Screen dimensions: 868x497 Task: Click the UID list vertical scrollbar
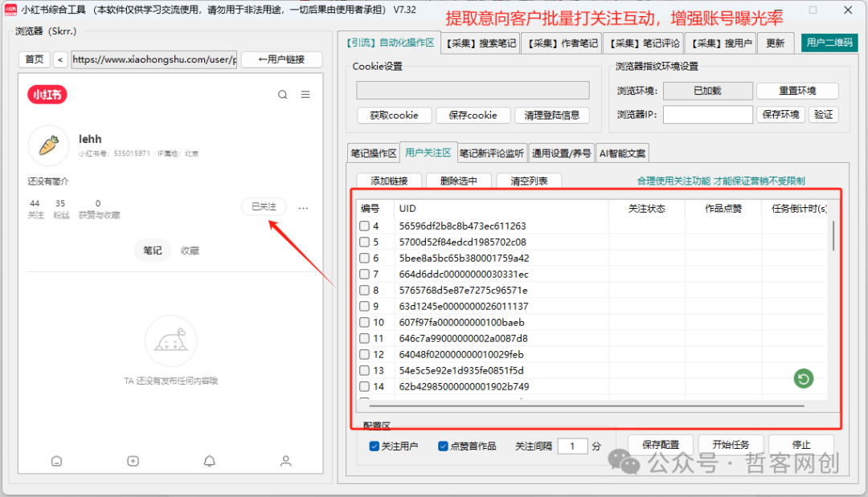(x=833, y=236)
